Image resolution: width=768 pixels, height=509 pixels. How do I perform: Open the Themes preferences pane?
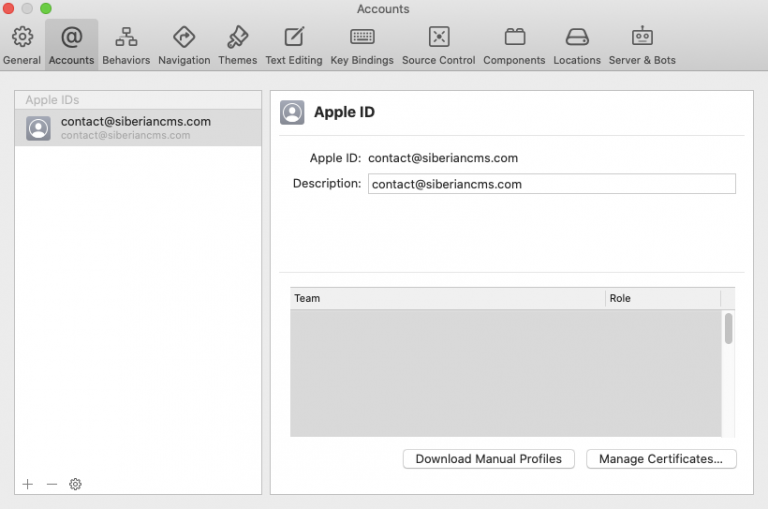[238, 45]
